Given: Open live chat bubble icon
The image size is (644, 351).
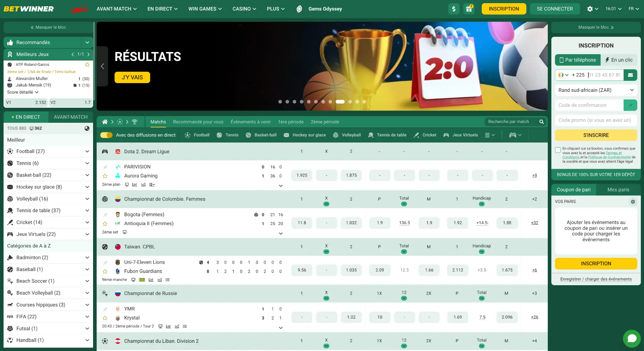Looking at the screenshot, I should (632, 338).
